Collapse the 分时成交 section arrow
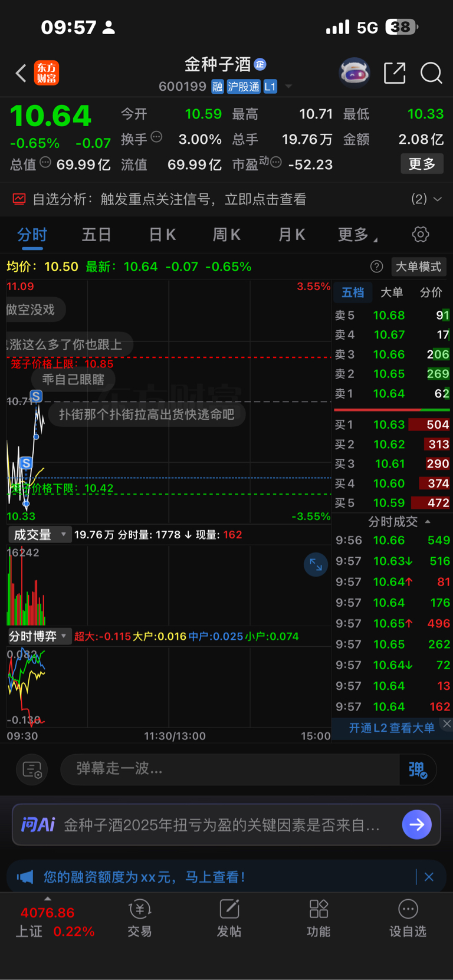This screenshot has width=453, height=980. pos(428,522)
